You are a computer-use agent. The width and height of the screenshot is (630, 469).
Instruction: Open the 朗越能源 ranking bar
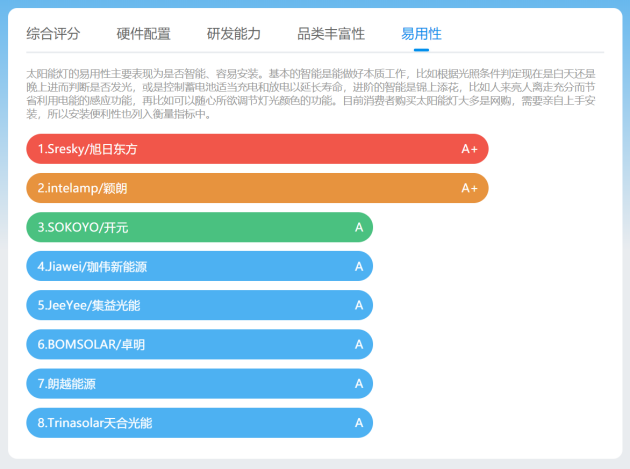(x=200, y=384)
